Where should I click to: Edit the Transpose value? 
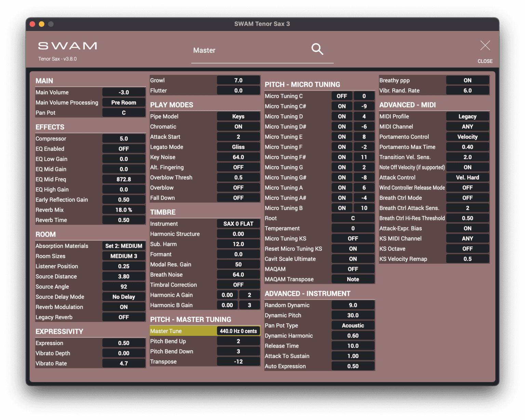238,361
